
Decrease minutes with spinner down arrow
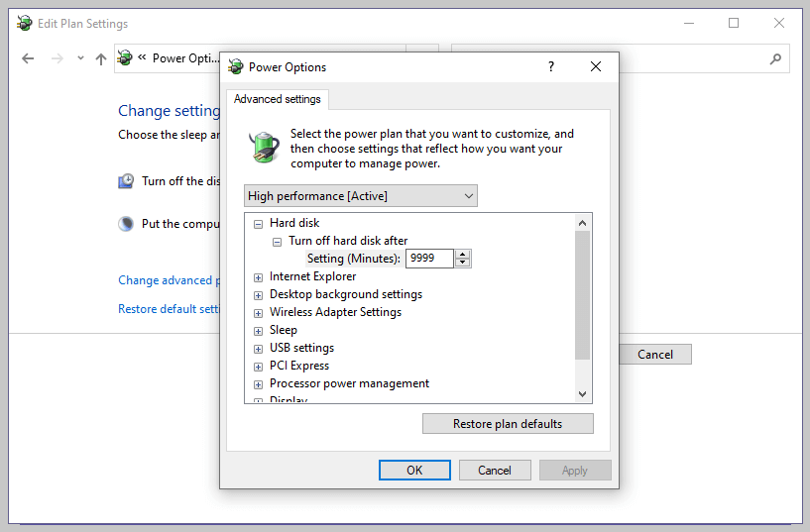click(x=462, y=263)
